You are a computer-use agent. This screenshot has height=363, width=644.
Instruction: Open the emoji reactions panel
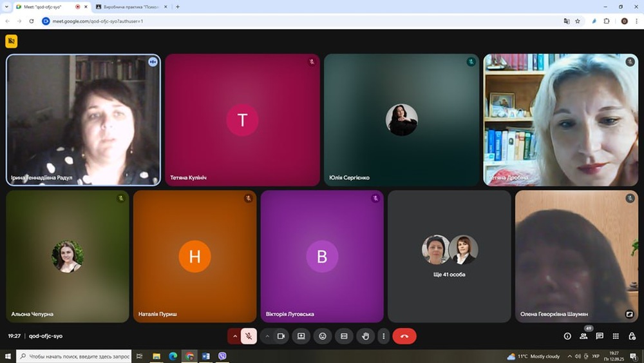pos(323,336)
